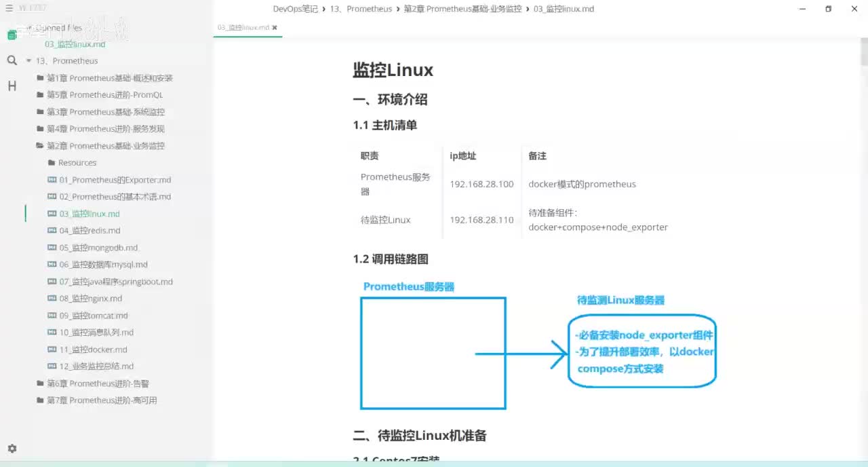Screen dimensions: 868x467
Task: Click the markdown icon beside 05_监控mongodb.md
Action: pos(52,248)
